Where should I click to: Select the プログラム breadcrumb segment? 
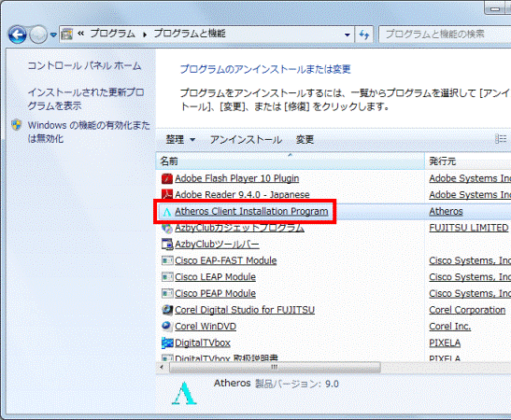[112, 34]
